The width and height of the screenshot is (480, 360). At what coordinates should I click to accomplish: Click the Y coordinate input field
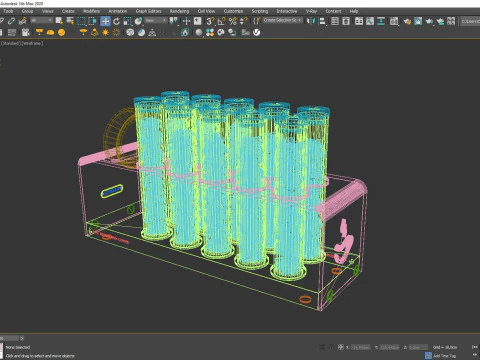389,347
